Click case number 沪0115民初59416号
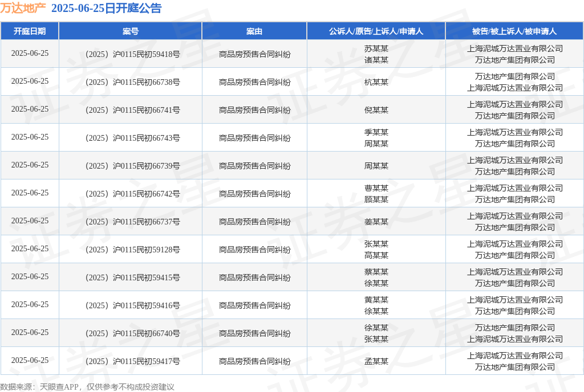This screenshot has height=392, width=584. click(x=147, y=305)
